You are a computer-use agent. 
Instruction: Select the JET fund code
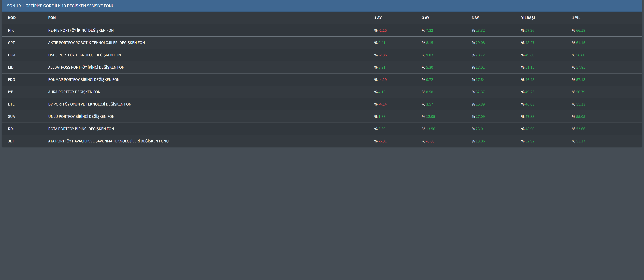click(x=11, y=141)
